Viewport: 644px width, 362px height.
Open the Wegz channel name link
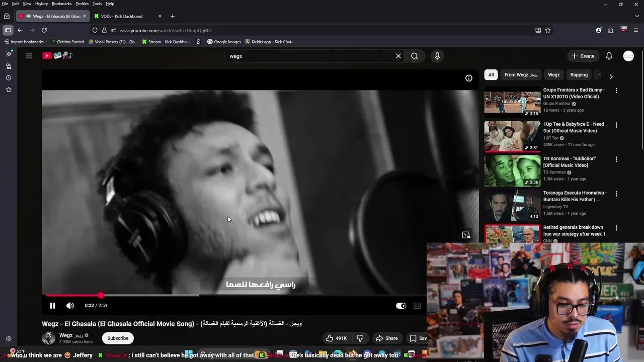click(x=71, y=335)
